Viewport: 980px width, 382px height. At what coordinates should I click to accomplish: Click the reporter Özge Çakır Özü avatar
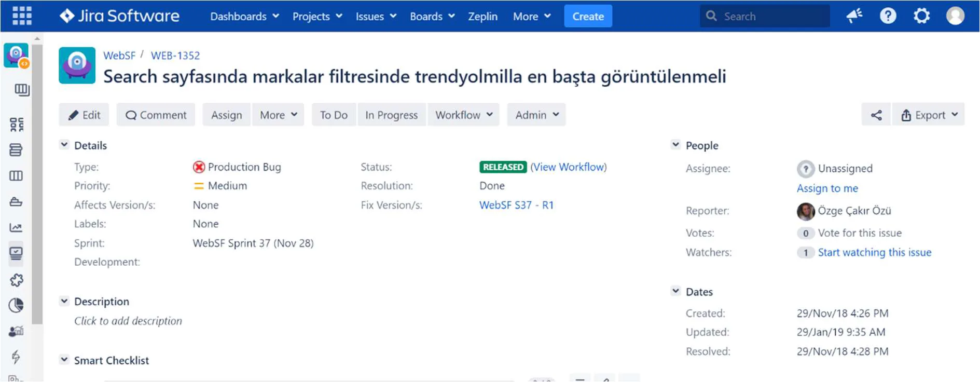pyautogui.click(x=806, y=211)
